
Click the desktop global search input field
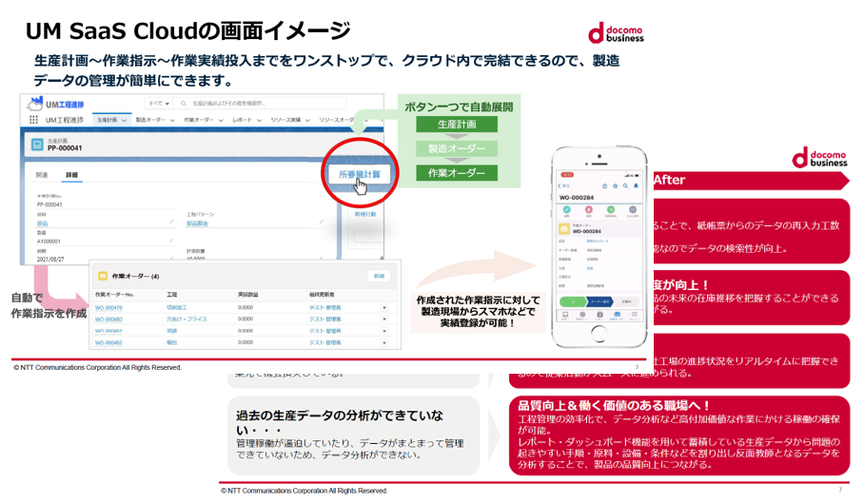point(261,103)
